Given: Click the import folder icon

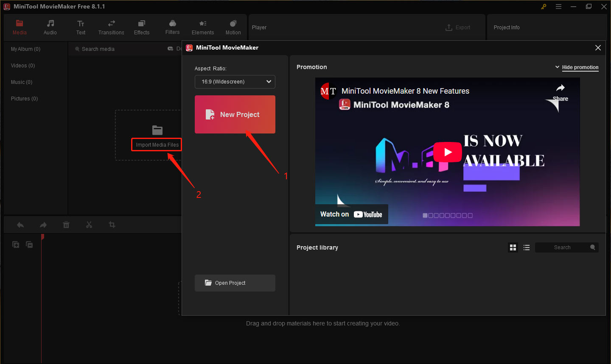Looking at the screenshot, I should point(157,130).
